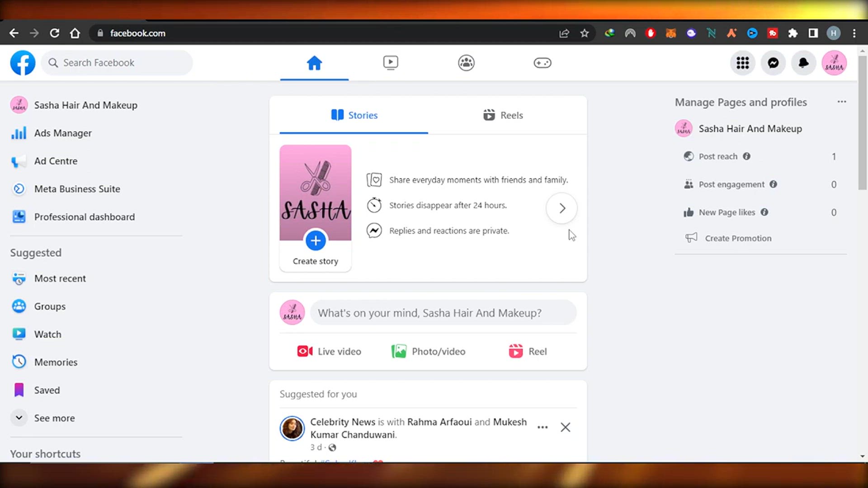This screenshot has width=868, height=488.
Task: Click Post reach stat
Action: point(718,156)
